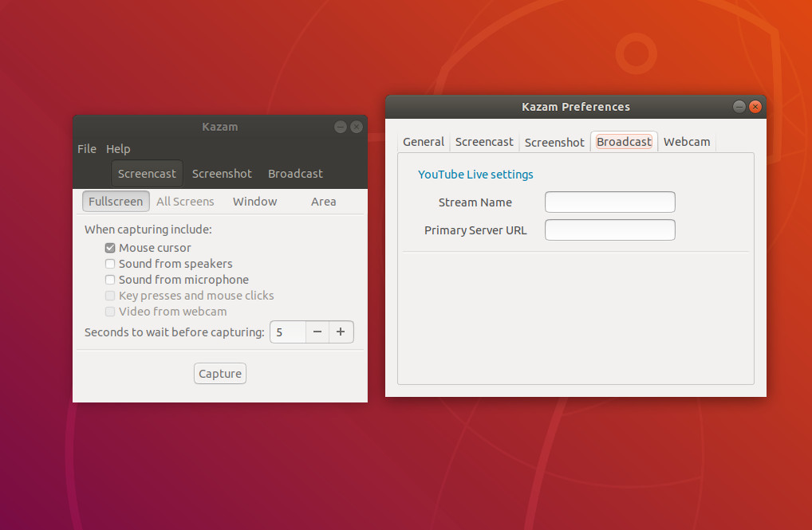Open the Help menu

(118, 149)
